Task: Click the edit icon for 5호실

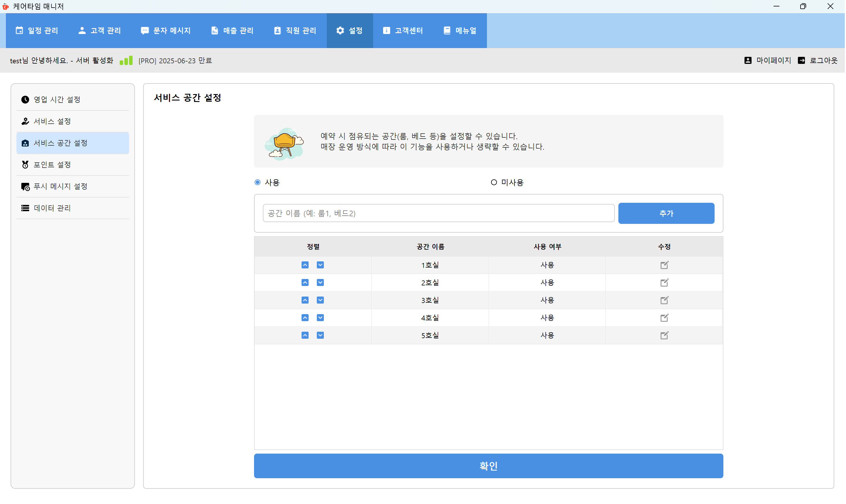Action: (664, 335)
